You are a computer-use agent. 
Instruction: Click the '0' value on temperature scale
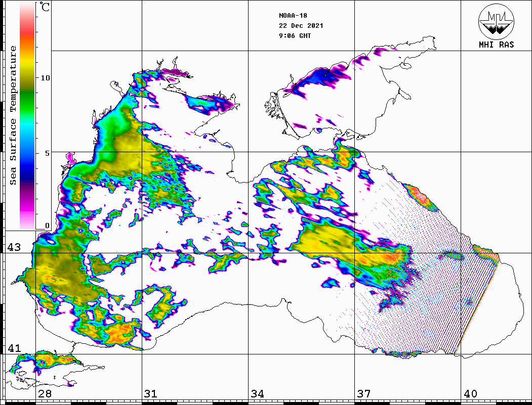[x=47, y=226]
